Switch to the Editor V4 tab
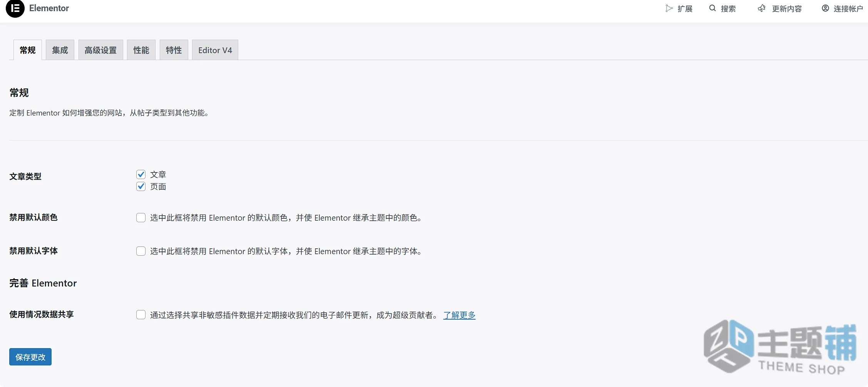This screenshot has height=387, width=868. 215,50
